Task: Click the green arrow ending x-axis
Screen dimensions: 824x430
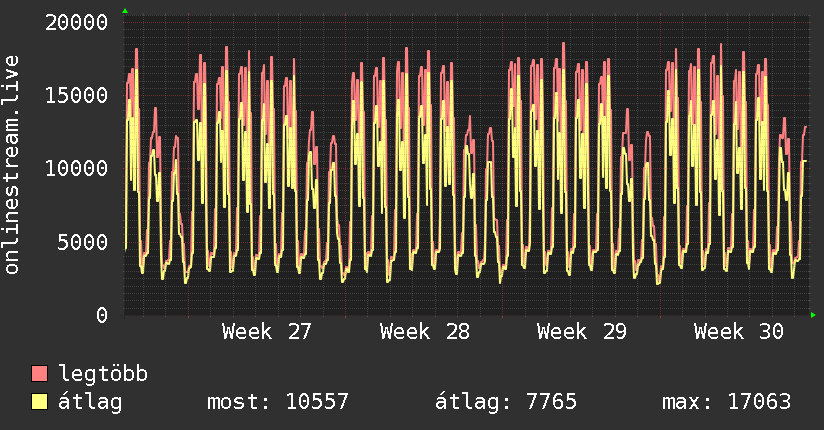Action: point(813,315)
